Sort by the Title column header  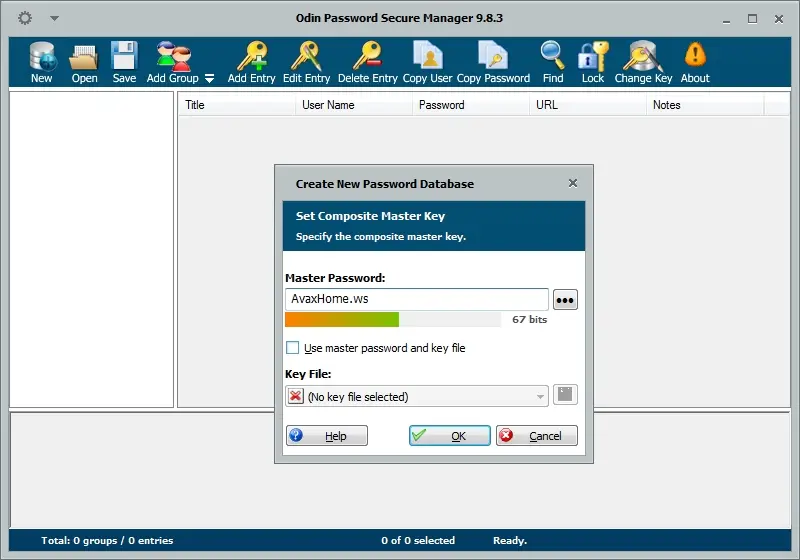tap(236, 105)
